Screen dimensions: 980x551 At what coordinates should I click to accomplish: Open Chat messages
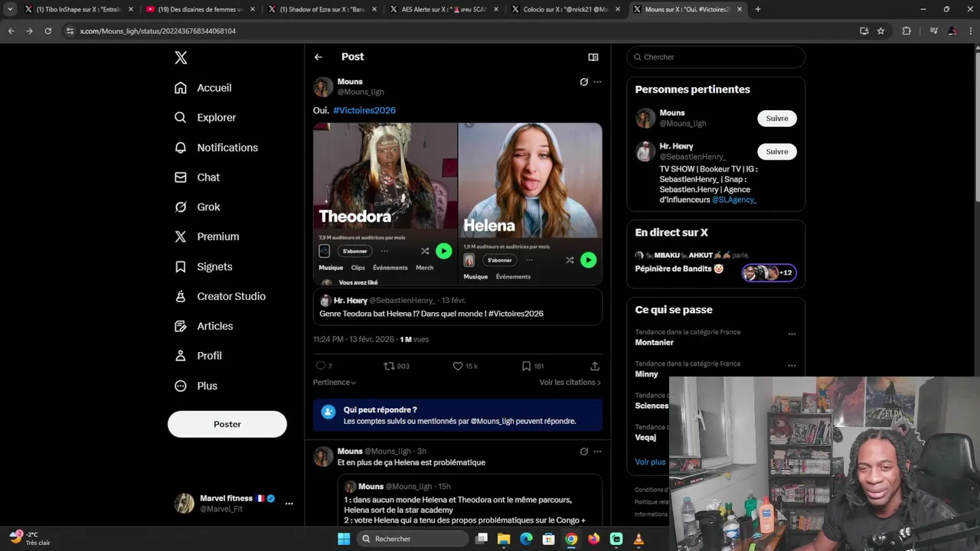[x=197, y=178]
